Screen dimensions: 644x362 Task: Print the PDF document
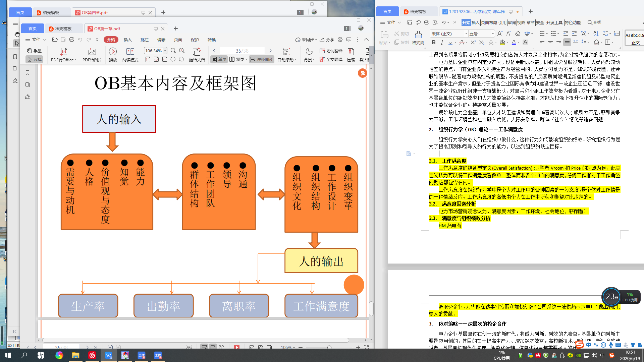(x=71, y=40)
